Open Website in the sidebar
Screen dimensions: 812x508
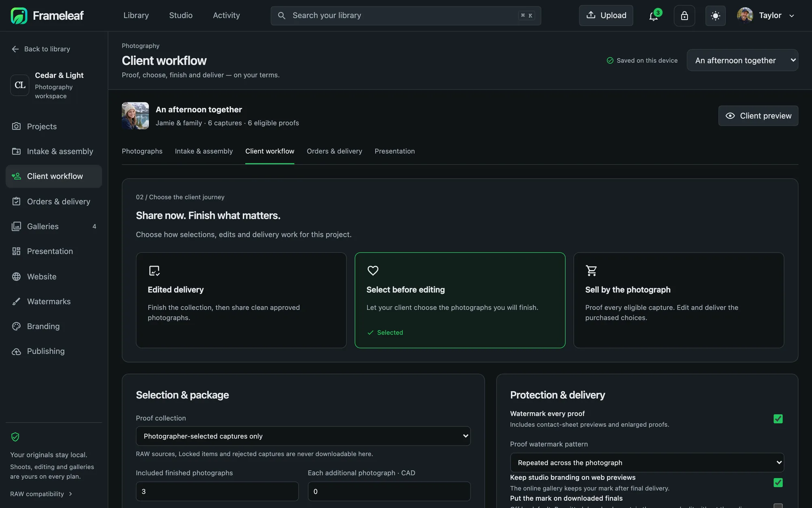pos(54,276)
